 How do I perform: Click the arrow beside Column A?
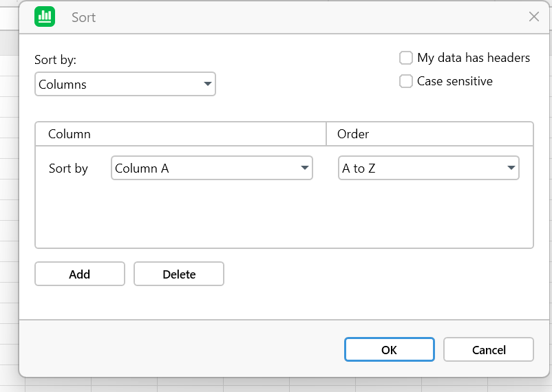[304, 168]
